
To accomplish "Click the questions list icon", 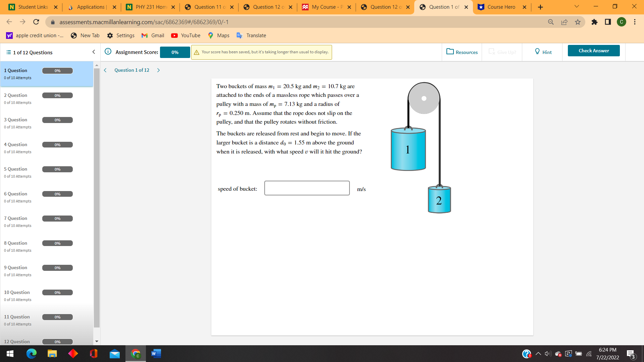I will [9, 52].
